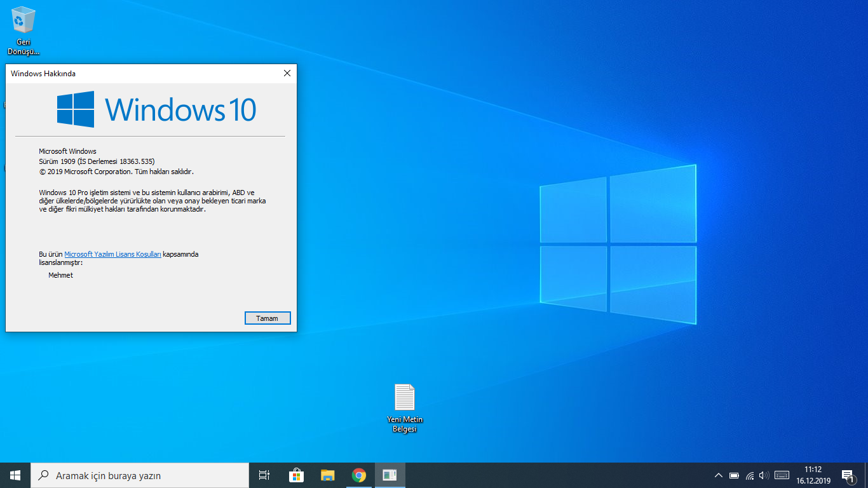The height and width of the screenshot is (488, 868).
Task: Check the battery status icon
Action: point(734,475)
